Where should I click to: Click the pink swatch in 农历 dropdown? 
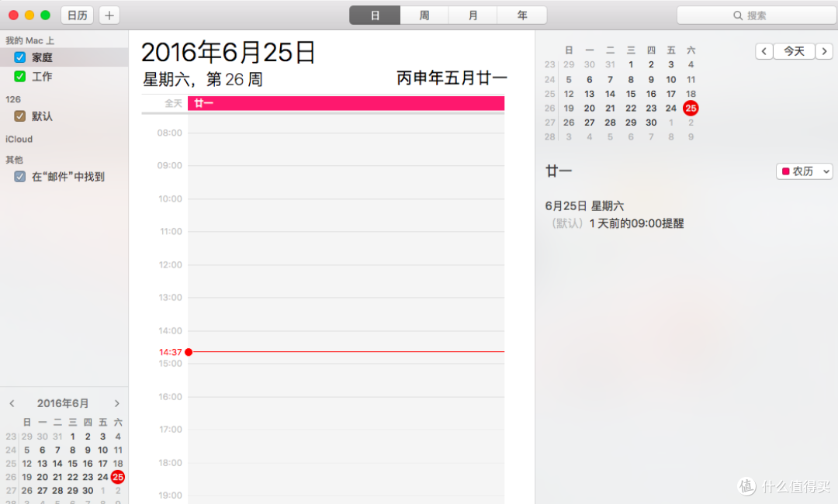coord(785,171)
